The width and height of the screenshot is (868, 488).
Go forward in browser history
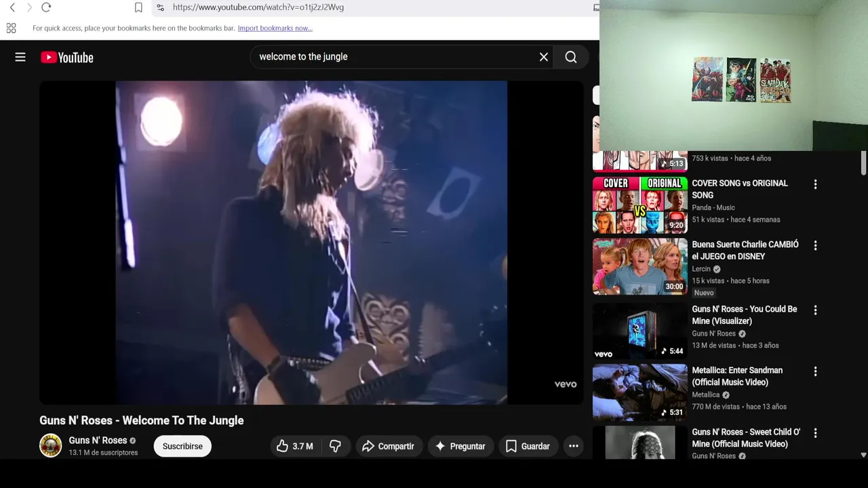pyautogui.click(x=29, y=7)
